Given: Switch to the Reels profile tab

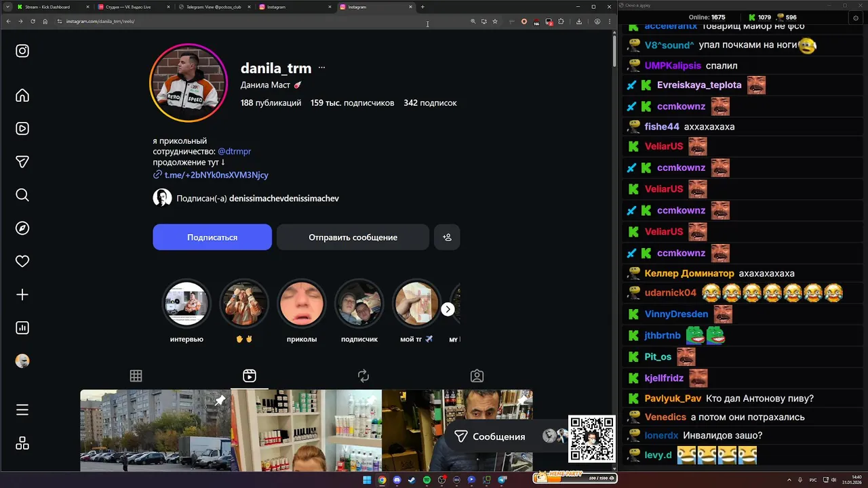Looking at the screenshot, I should click(x=250, y=375).
